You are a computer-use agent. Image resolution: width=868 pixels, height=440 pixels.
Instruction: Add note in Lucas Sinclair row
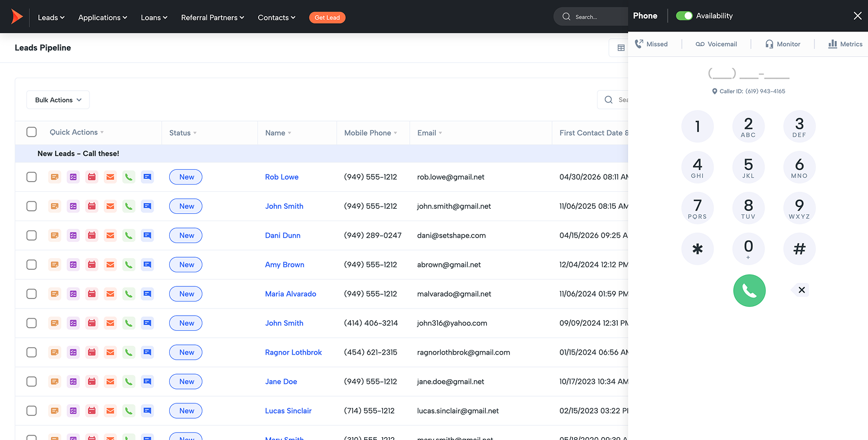[x=55, y=411]
